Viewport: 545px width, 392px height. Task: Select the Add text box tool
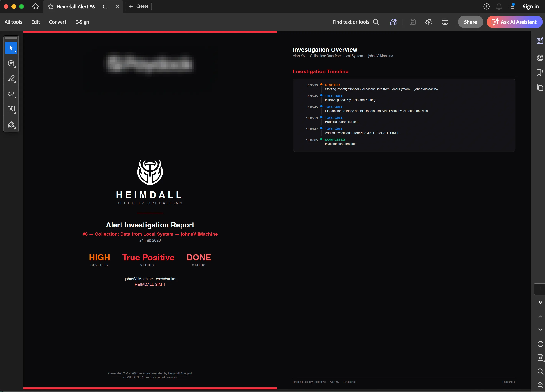coord(11,109)
